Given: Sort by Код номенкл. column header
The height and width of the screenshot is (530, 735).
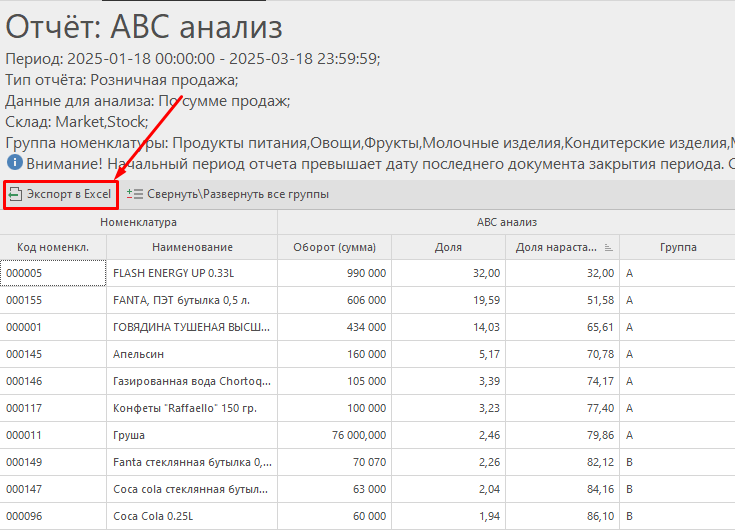Looking at the screenshot, I should [53, 247].
